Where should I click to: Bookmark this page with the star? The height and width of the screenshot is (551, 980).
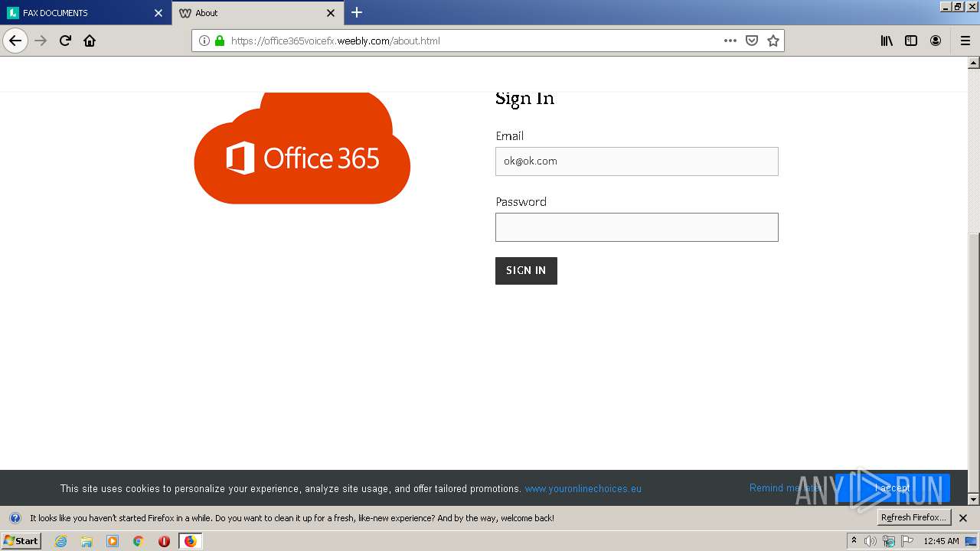tap(773, 41)
